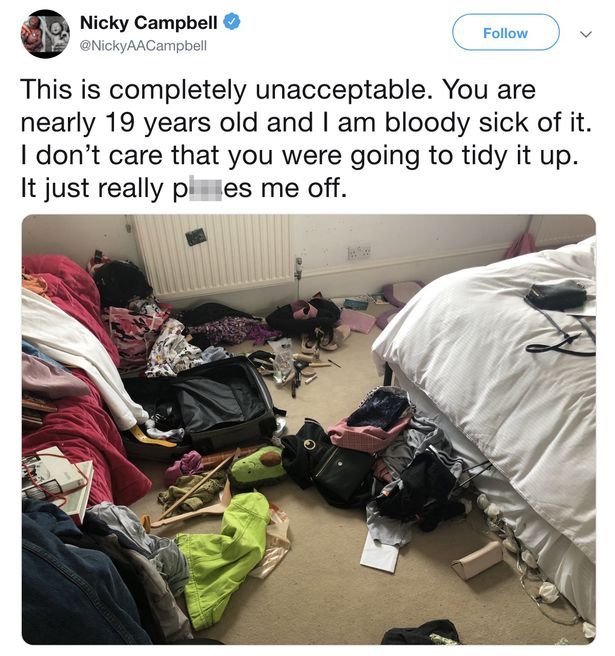
Task: Open Nicky Campbell's profile avatar
Action: (45, 33)
